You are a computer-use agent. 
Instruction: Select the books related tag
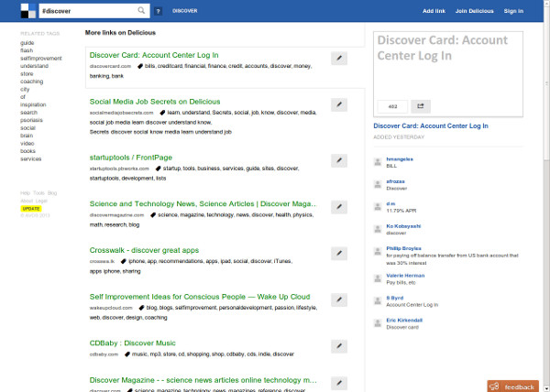click(x=27, y=151)
